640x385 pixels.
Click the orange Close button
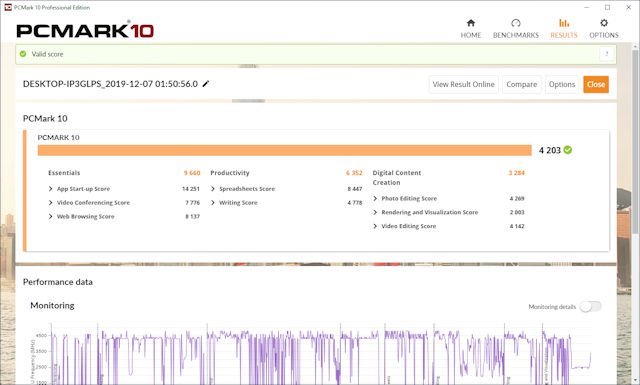pyautogui.click(x=596, y=85)
